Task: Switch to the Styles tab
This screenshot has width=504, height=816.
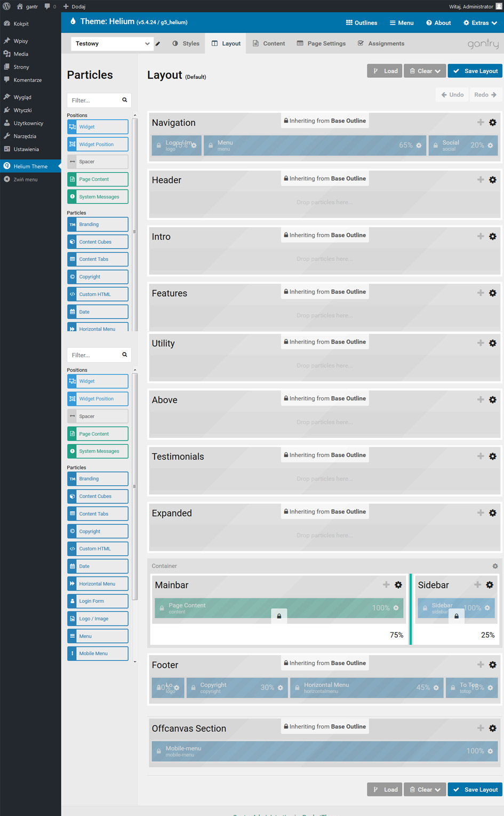Action: tap(186, 44)
